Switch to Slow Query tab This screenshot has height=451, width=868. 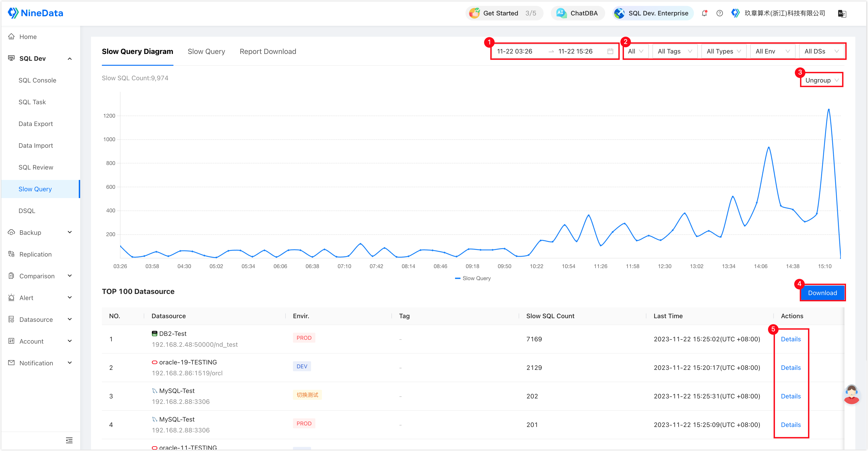click(x=206, y=51)
